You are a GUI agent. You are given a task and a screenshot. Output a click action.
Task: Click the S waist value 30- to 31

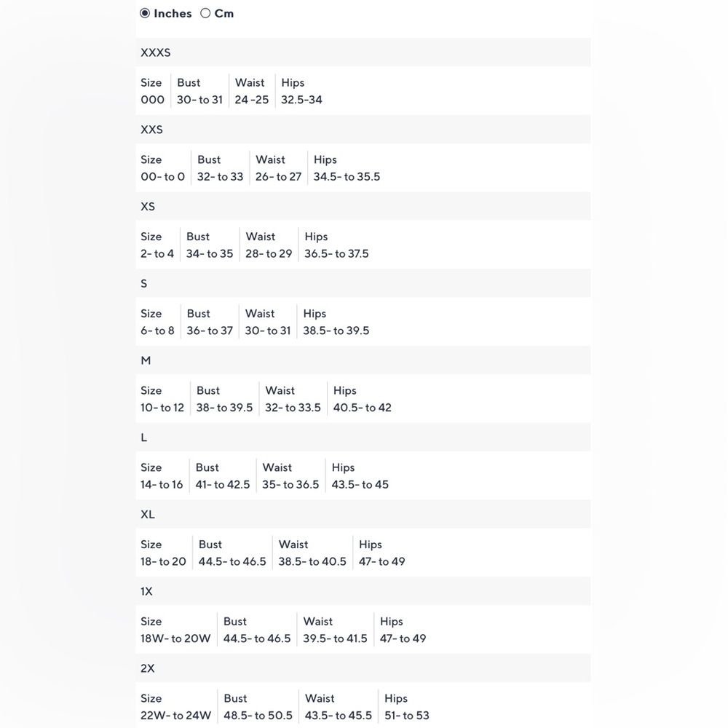267,331
